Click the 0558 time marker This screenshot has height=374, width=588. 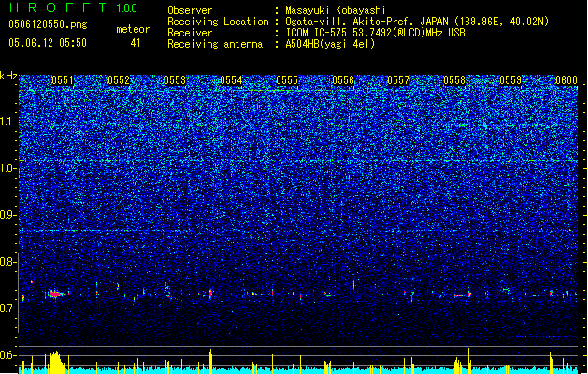coord(454,80)
